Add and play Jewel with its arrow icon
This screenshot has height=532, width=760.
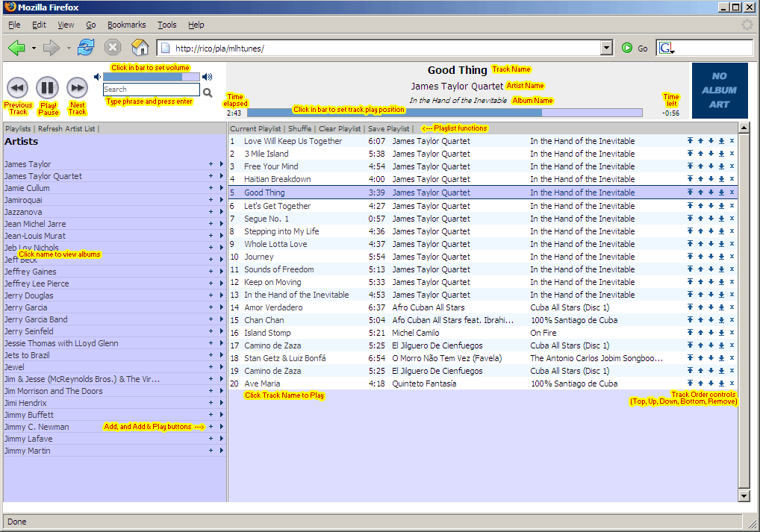coord(222,367)
